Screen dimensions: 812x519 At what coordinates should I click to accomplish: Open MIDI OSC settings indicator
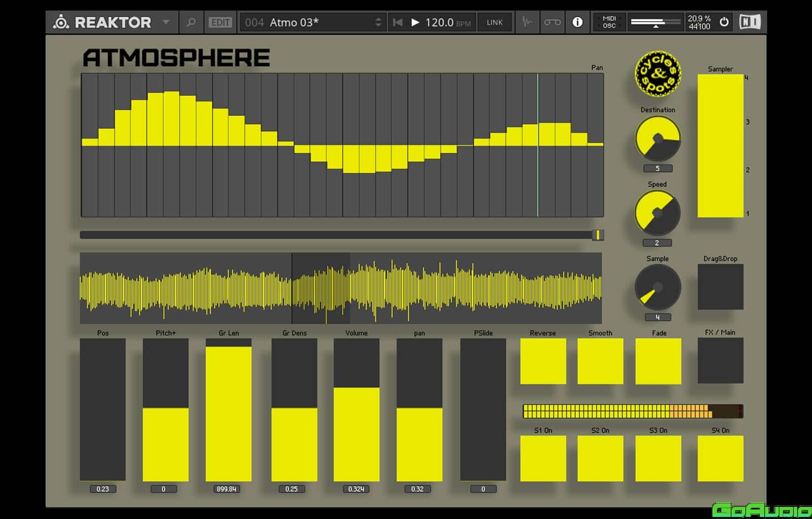click(609, 22)
